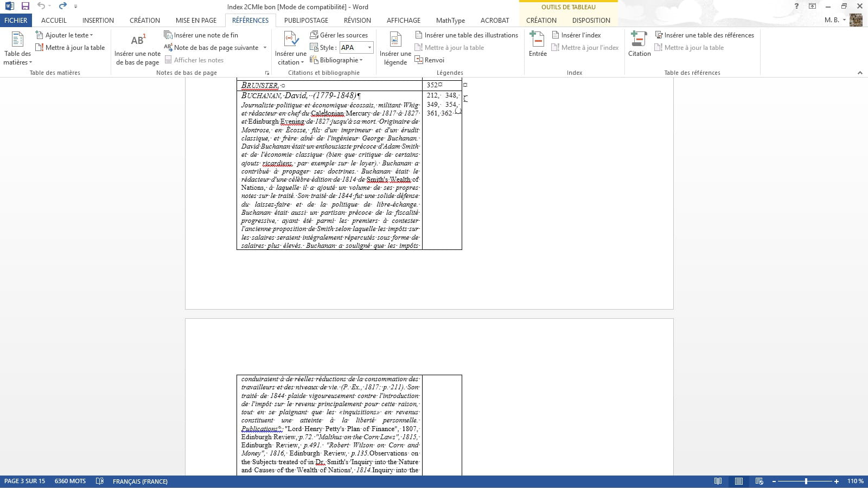This screenshot has width=868, height=488.
Task: Open the MathType tab
Action: [x=450, y=20]
